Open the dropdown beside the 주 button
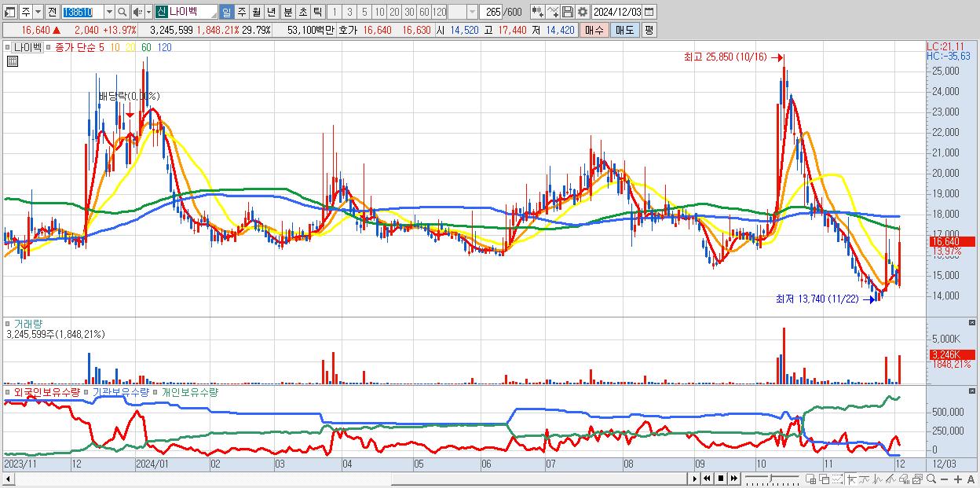 38,12
